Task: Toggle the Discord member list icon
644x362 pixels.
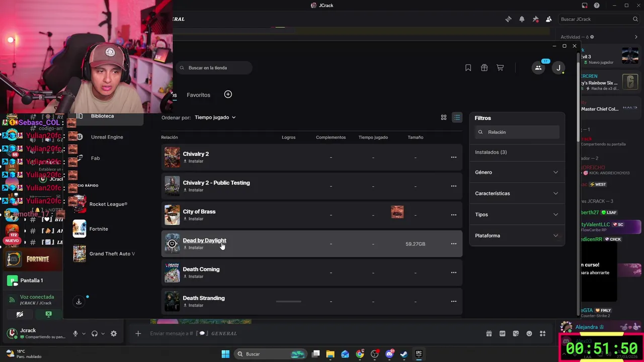Action: pos(548,19)
